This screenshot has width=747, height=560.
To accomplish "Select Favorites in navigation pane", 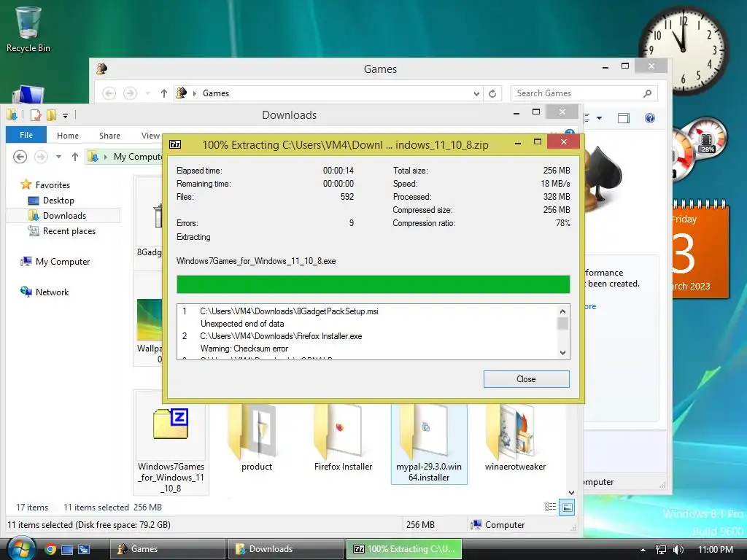I will pyautogui.click(x=46, y=184).
